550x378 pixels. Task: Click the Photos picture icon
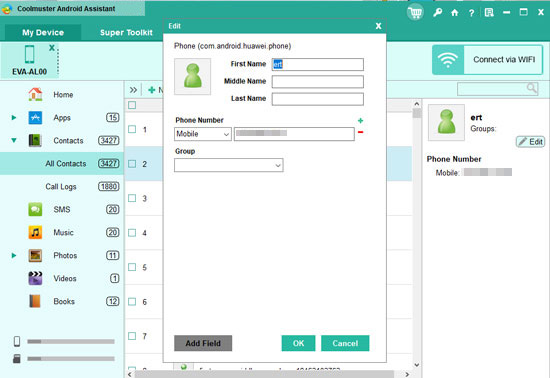pos(35,255)
